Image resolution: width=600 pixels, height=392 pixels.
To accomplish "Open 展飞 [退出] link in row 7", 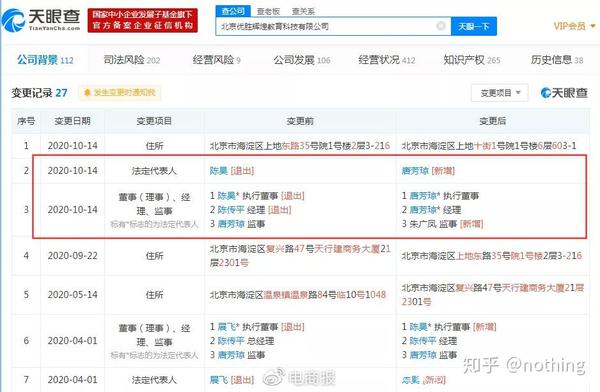I will 218,380.
